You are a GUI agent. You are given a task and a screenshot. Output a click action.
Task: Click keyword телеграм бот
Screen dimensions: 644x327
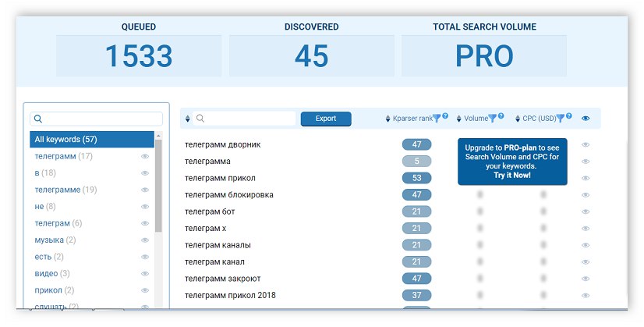(210, 211)
